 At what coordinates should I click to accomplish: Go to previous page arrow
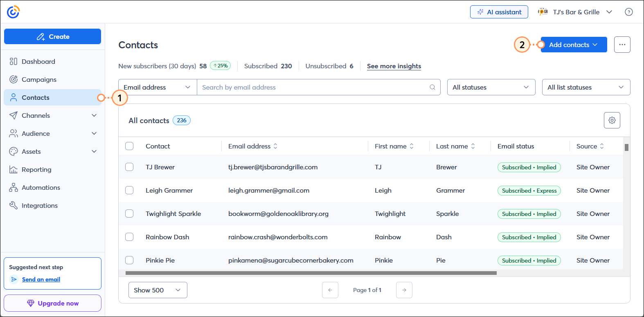[x=330, y=290]
